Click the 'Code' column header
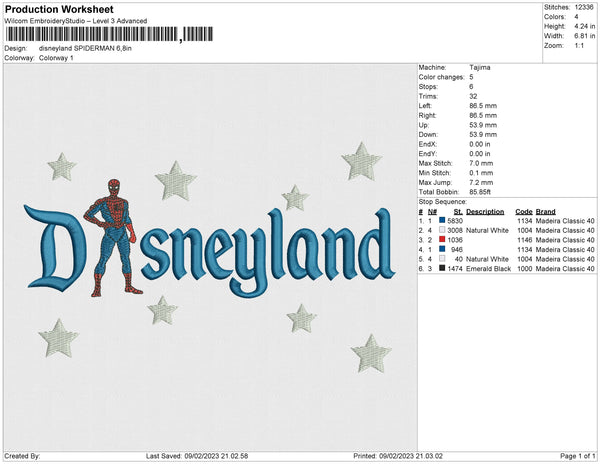Image resolution: width=600 pixels, height=464 pixels. click(524, 212)
